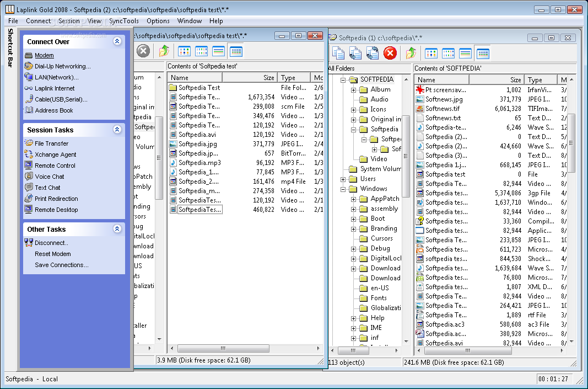Switch Softpedia (2) window to list view

(218, 51)
